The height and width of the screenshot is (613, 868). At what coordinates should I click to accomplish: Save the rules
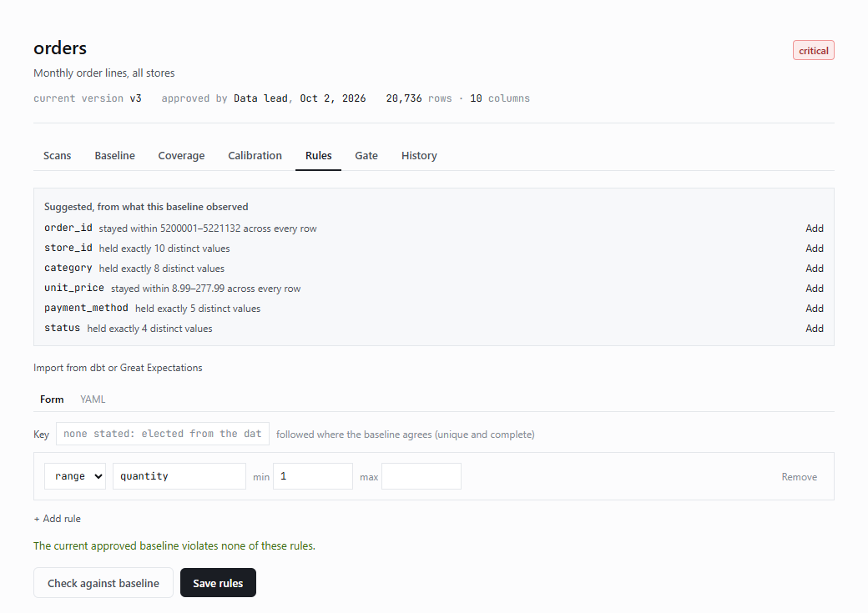pos(218,583)
